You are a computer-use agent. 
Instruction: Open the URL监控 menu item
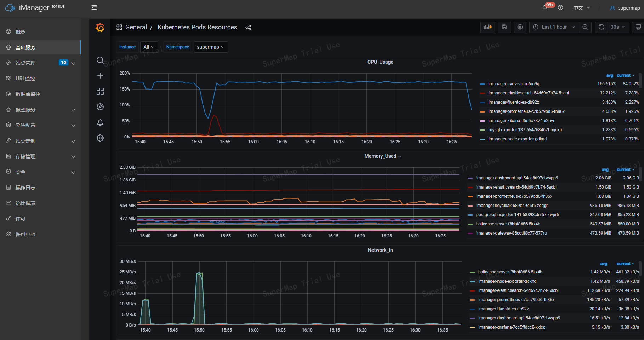pos(25,79)
